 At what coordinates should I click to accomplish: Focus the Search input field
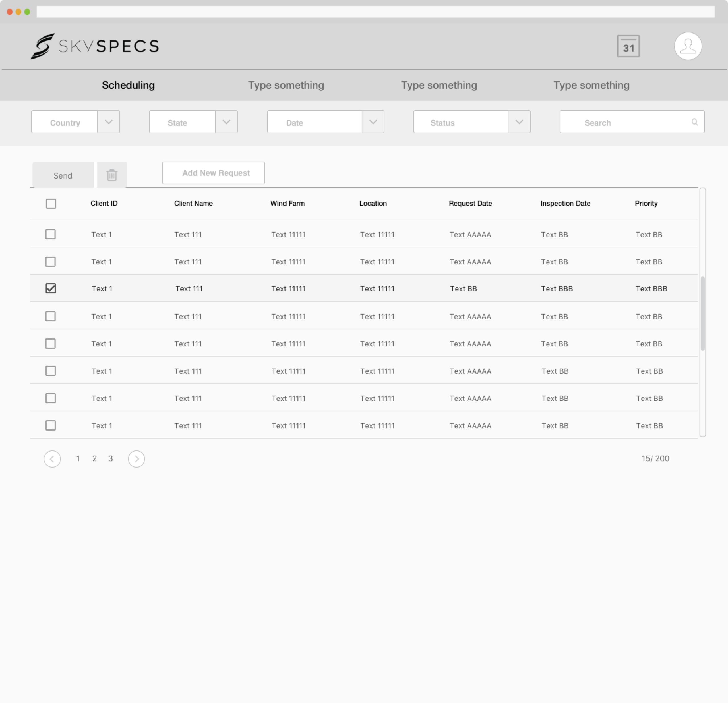tap(632, 122)
